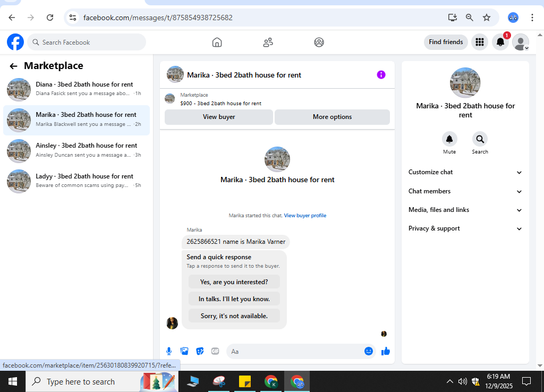Attach a file with the image icon
This screenshot has height=392, width=544.
point(184,351)
